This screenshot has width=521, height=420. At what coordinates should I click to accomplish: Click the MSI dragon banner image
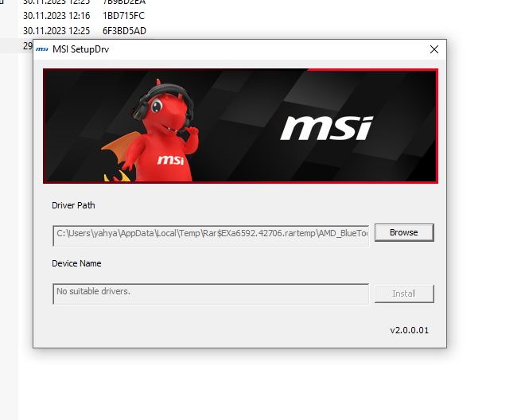(240, 126)
